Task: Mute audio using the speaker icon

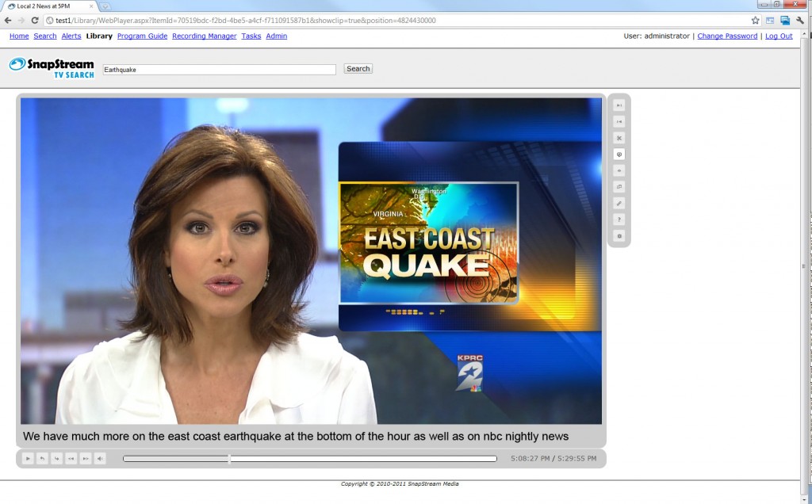Action: [100, 458]
